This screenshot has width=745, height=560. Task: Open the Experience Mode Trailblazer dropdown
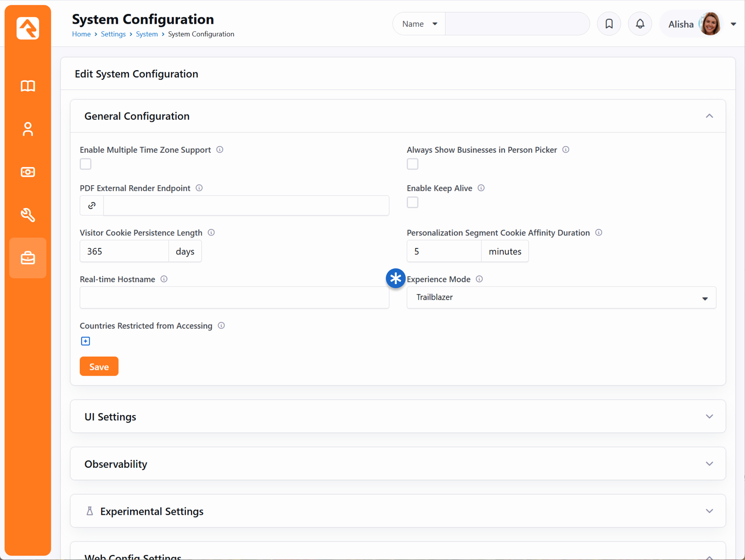[x=561, y=297]
